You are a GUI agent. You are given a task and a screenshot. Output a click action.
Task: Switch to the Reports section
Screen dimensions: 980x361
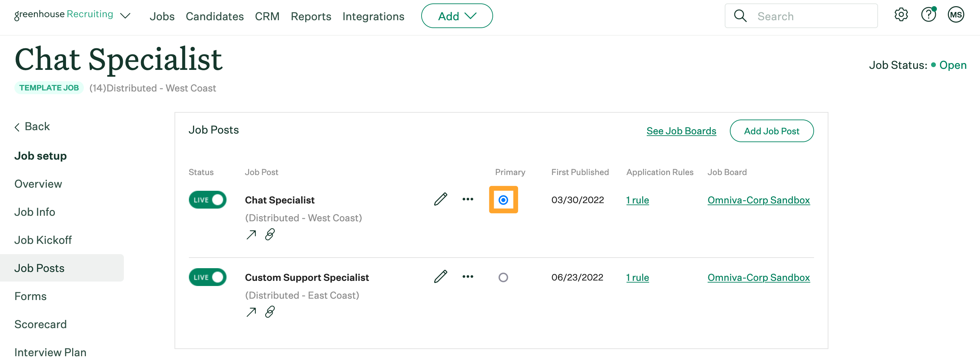click(x=311, y=16)
